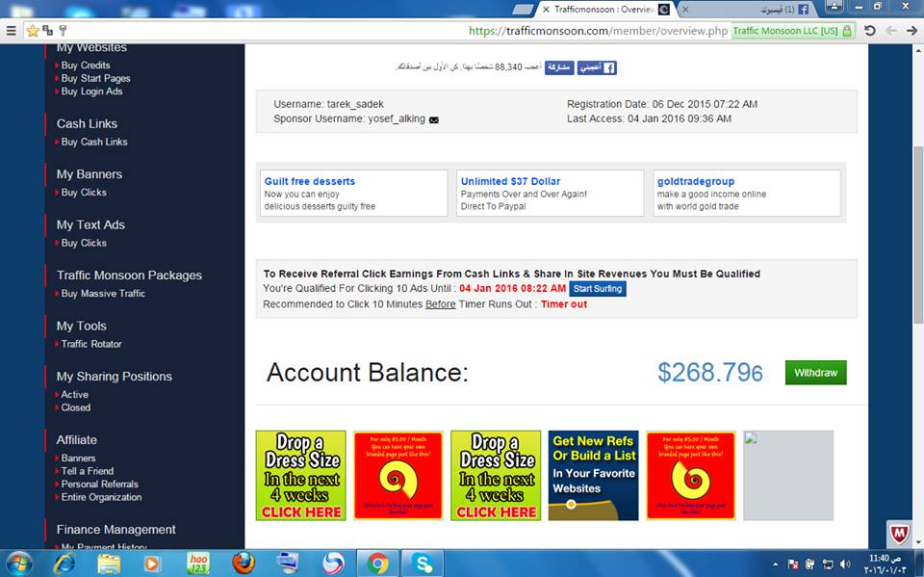Image resolution: width=924 pixels, height=577 pixels.
Task: Open Tell a Friend link
Action: (x=88, y=471)
